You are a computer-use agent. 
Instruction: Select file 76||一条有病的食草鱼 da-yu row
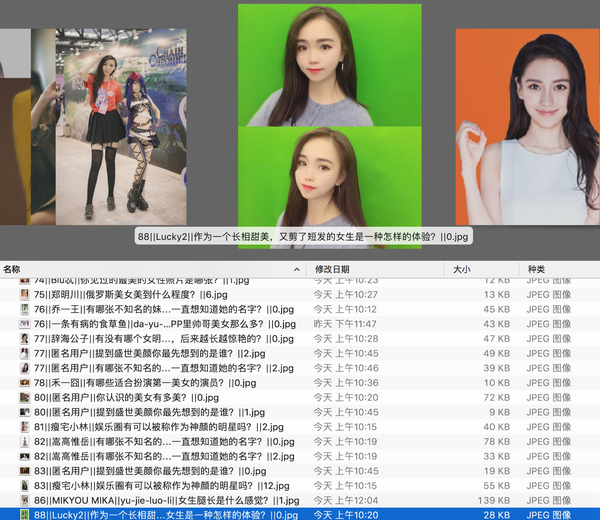(300, 324)
